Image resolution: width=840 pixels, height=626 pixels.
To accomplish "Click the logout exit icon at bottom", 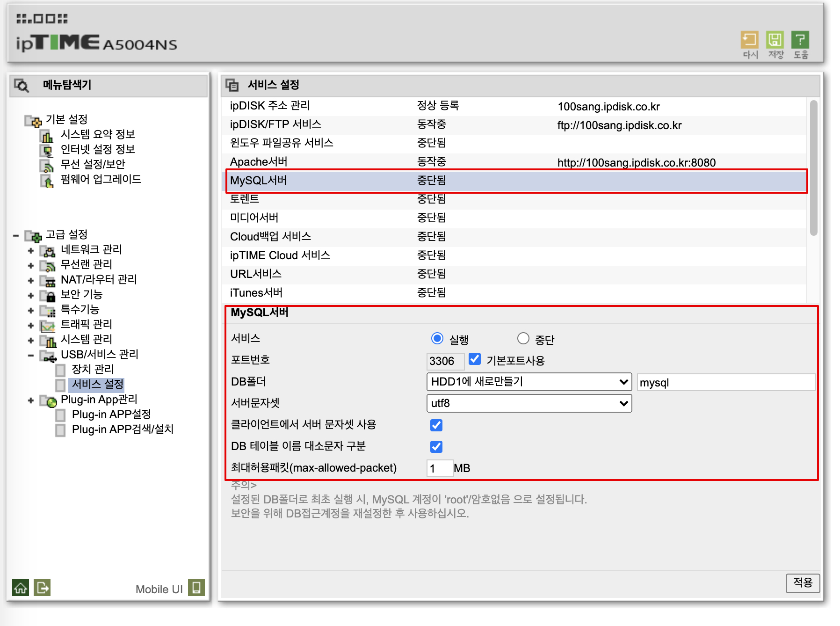I will pyautogui.click(x=42, y=588).
